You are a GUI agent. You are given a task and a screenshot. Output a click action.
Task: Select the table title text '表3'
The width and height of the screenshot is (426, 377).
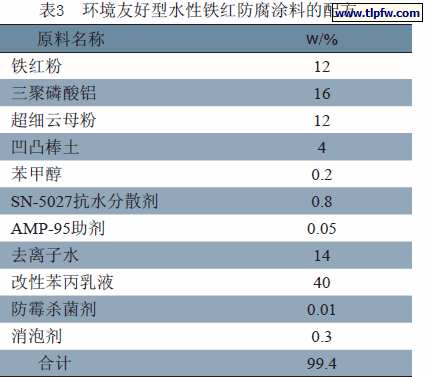pos(52,10)
